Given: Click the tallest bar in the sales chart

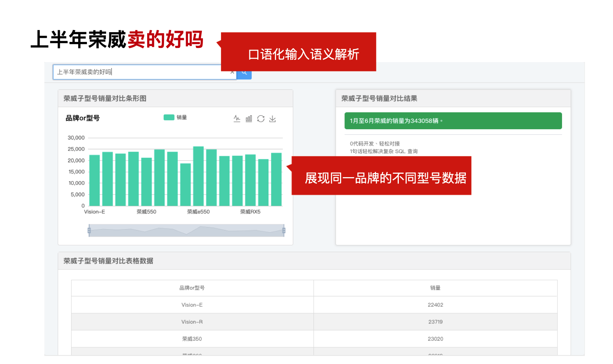Looking at the screenshot, I should pos(198,176).
